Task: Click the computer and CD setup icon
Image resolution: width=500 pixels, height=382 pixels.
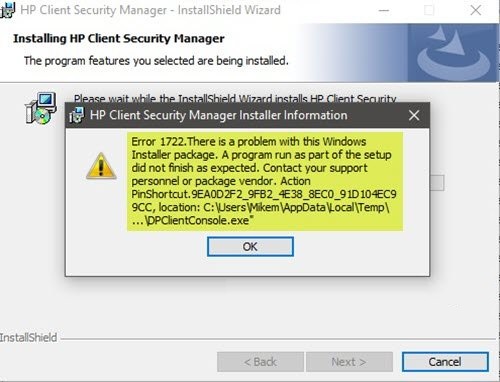Action: [x=41, y=108]
